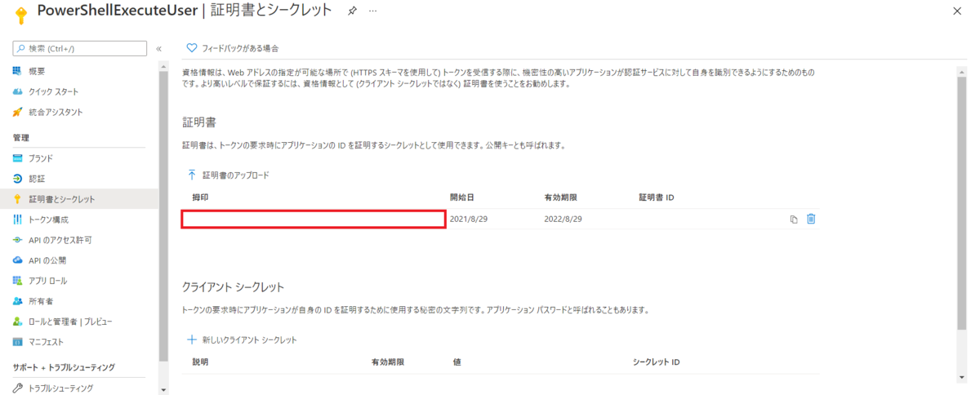Click the heart feedback icon
The height and width of the screenshot is (395, 980).
tap(192, 48)
